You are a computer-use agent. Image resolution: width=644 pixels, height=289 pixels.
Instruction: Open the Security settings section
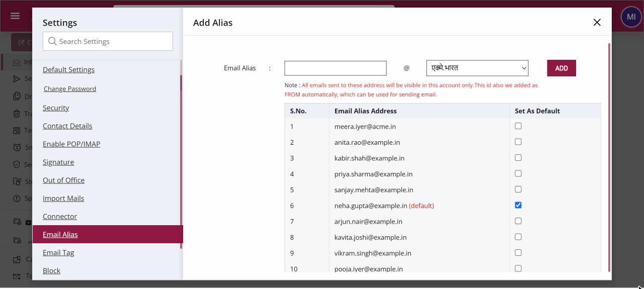click(x=56, y=108)
